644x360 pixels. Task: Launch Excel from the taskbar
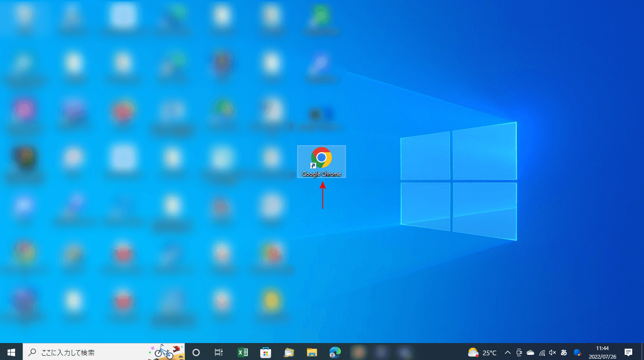tap(242, 352)
